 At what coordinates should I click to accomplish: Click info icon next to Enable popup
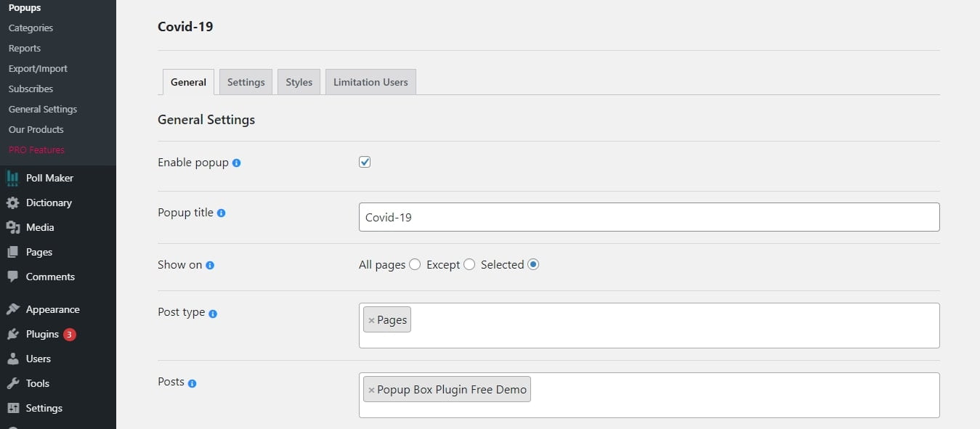(x=236, y=163)
